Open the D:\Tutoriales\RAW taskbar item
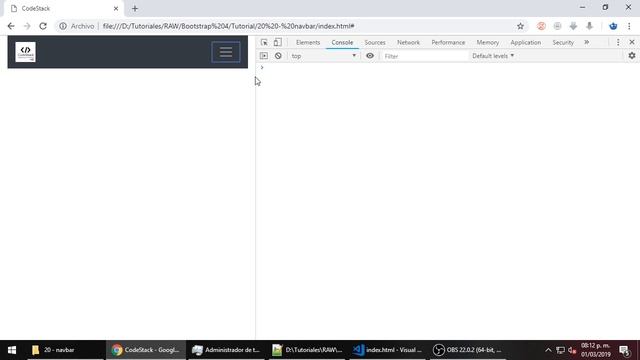Viewport: 640px width, 360px height. (307, 350)
